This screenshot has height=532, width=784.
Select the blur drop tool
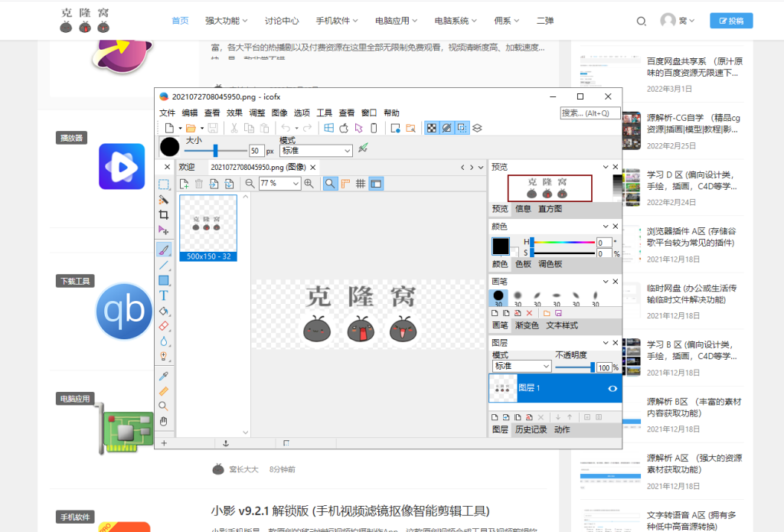coord(164,341)
